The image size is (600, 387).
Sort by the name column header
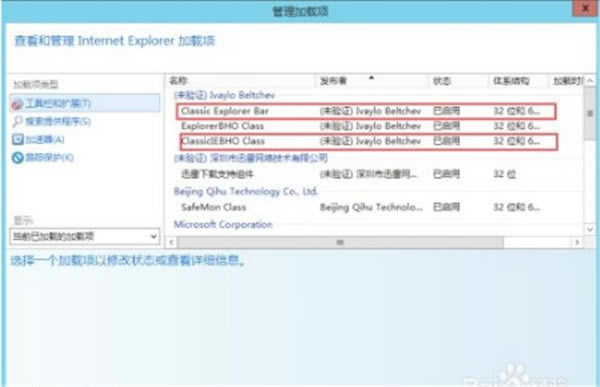[x=241, y=81]
